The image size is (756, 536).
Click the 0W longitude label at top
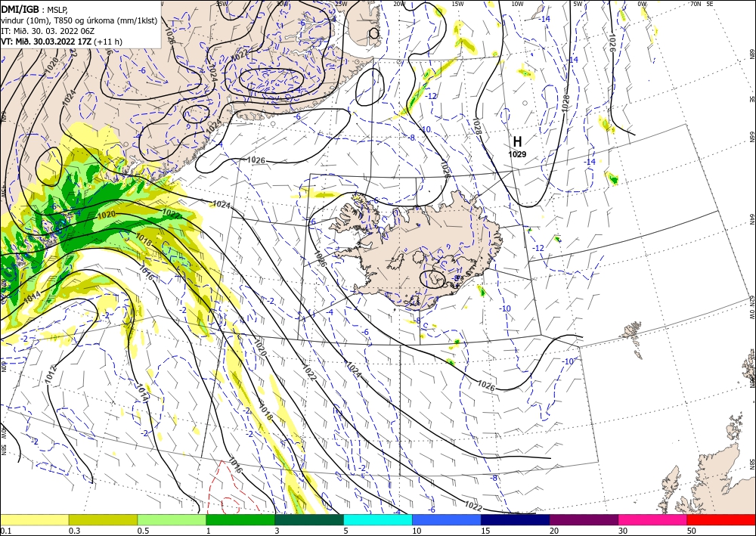(x=642, y=4)
